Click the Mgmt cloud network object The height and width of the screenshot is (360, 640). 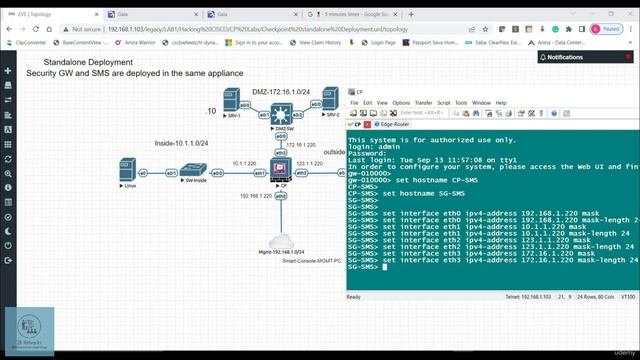pyautogui.click(x=281, y=241)
